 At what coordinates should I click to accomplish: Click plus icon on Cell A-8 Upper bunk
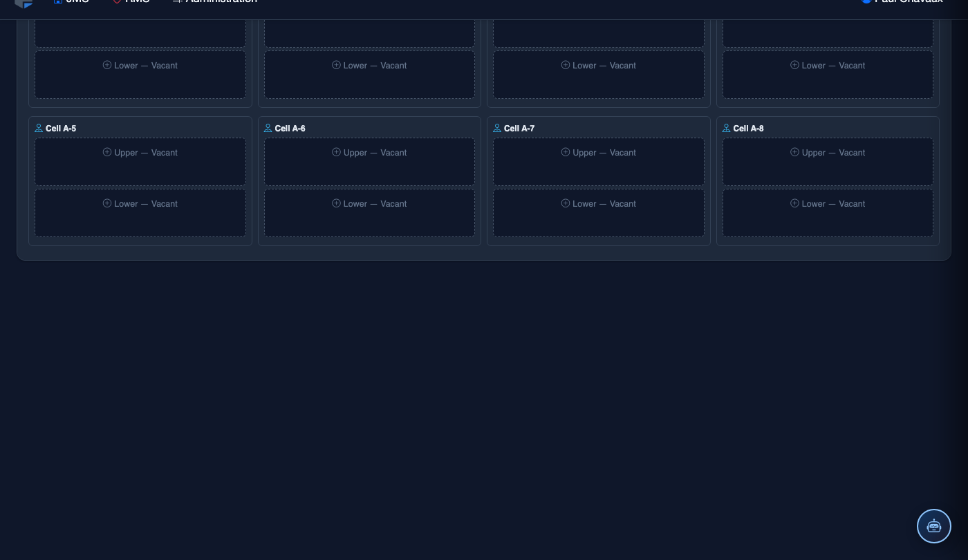794,152
